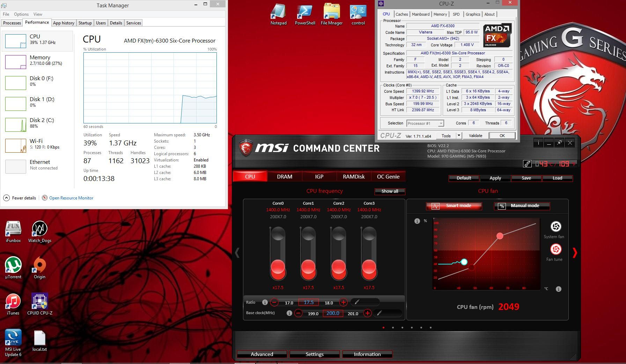Open the Task Manager View menu
The image size is (626, 364).
click(38, 14)
